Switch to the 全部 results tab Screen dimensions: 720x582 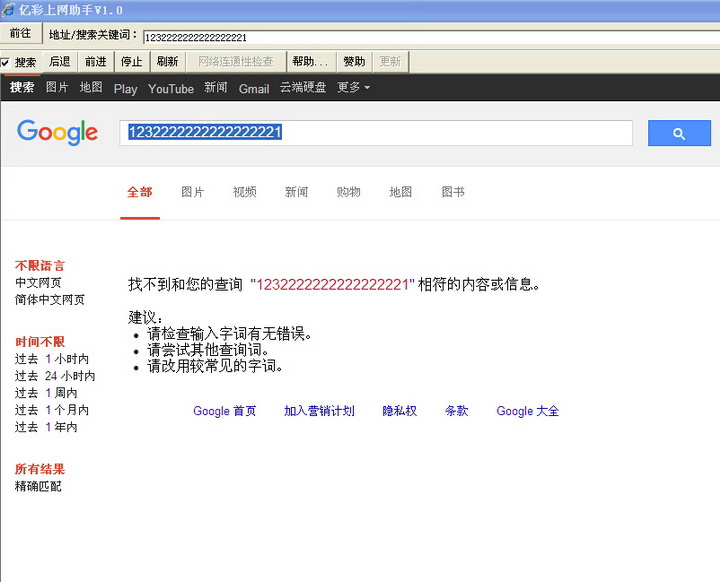pyautogui.click(x=140, y=192)
